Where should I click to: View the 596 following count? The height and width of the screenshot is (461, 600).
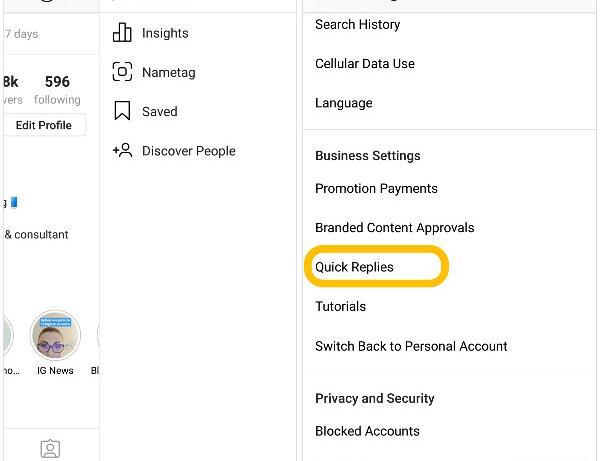pyautogui.click(x=57, y=90)
